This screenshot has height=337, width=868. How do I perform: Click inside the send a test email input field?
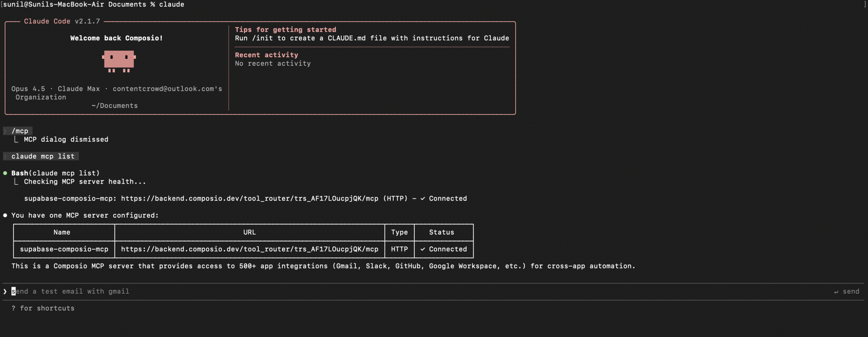click(71, 291)
